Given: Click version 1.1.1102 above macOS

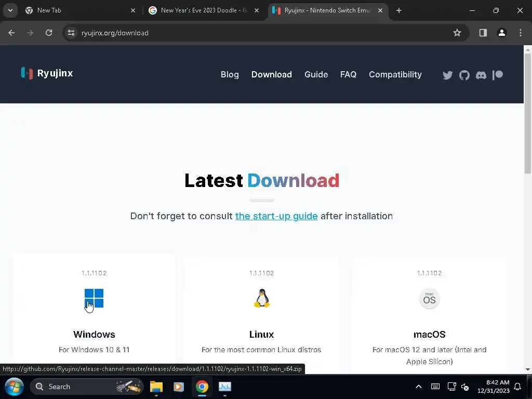Looking at the screenshot, I should click(x=429, y=273).
